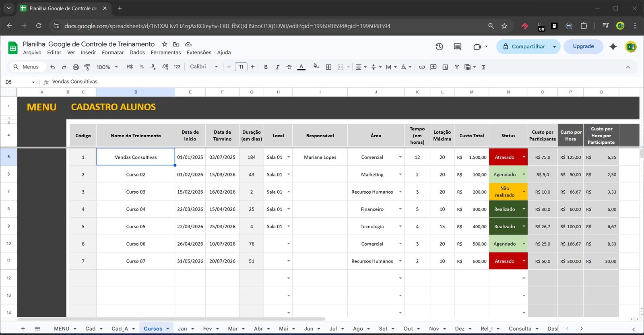Image resolution: width=644 pixels, height=335 pixels.
Task: Select the Mariana Lopes cell
Action: pyautogui.click(x=320, y=157)
